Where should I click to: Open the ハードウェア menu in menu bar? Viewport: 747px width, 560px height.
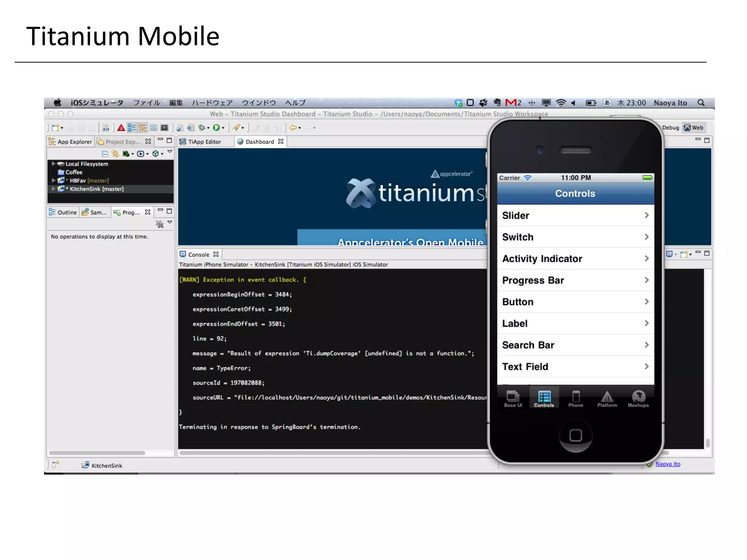point(212,103)
